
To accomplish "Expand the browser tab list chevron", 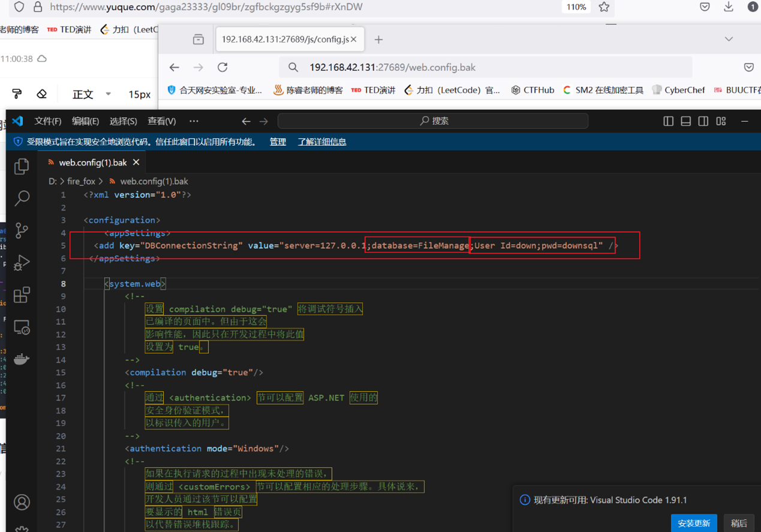I will click(729, 39).
